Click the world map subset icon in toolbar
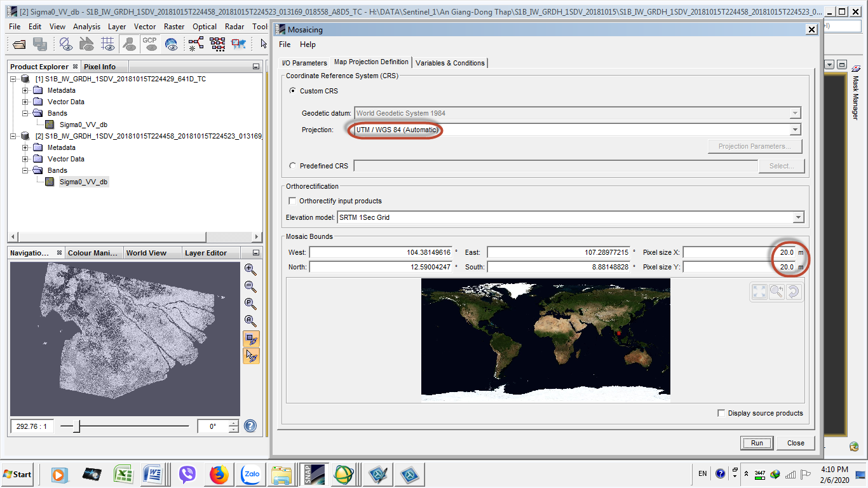Viewport: 868px width, 488px height. coord(238,44)
